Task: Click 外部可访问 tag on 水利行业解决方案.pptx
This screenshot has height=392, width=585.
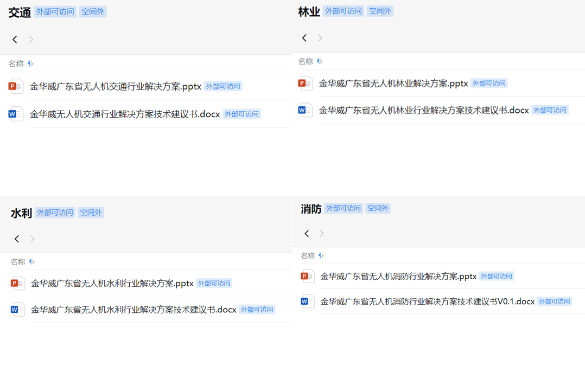Action: (214, 283)
